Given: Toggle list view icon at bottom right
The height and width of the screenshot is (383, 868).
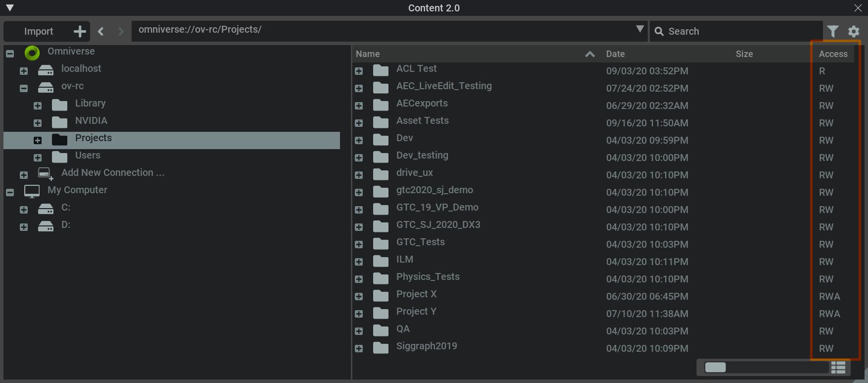Looking at the screenshot, I should pyautogui.click(x=838, y=367).
